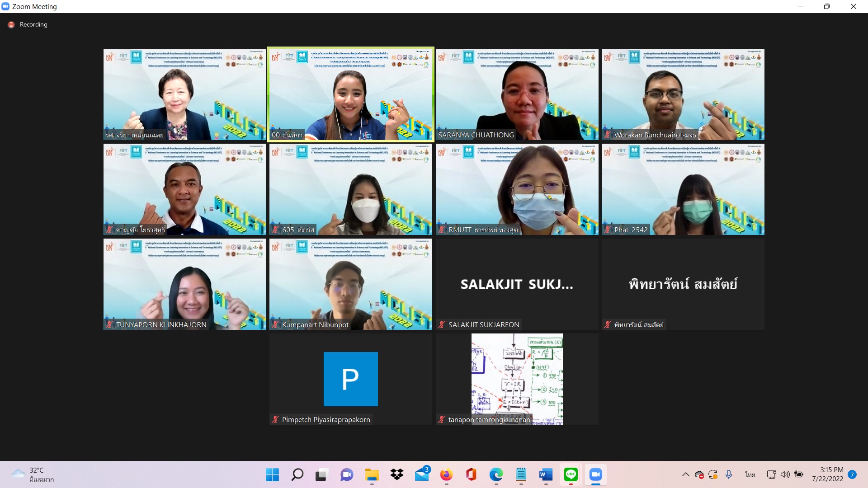
Task: Select tanapon tamrongkunanan video tile
Action: (517, 379)
